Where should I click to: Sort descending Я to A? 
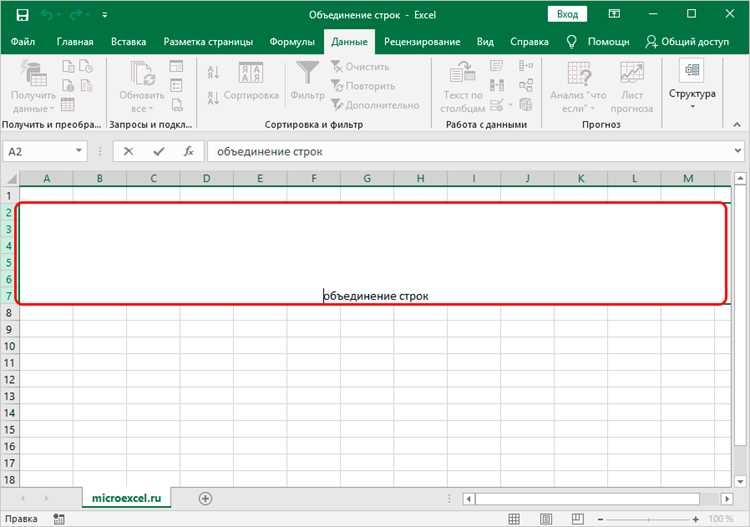click(213, 97)
